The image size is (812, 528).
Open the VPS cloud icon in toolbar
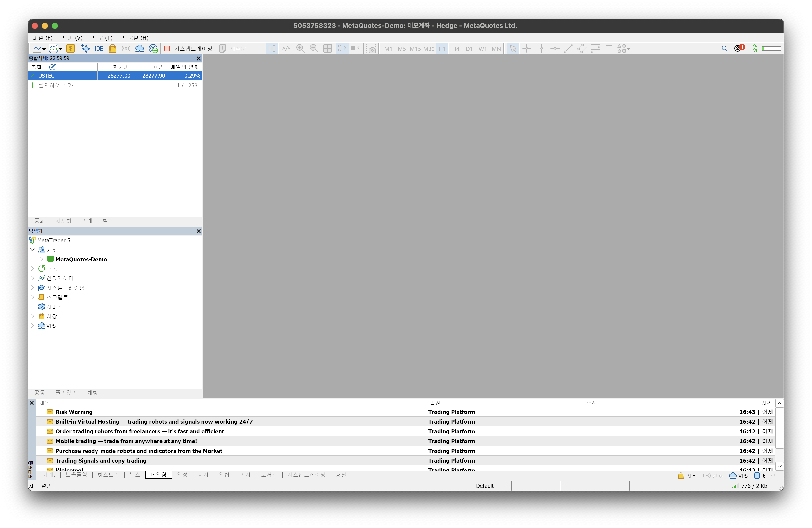click(139, 49)
